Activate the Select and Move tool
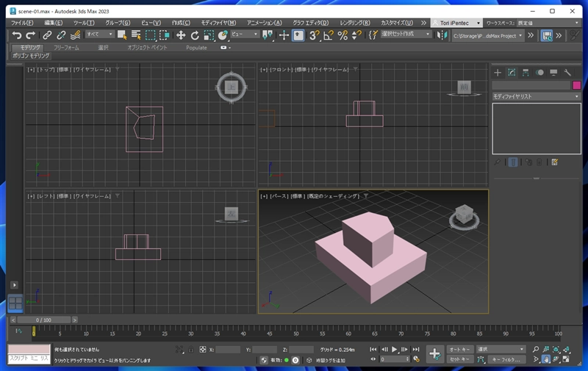Screen dimensions: 588x371 tap(181, 35)
